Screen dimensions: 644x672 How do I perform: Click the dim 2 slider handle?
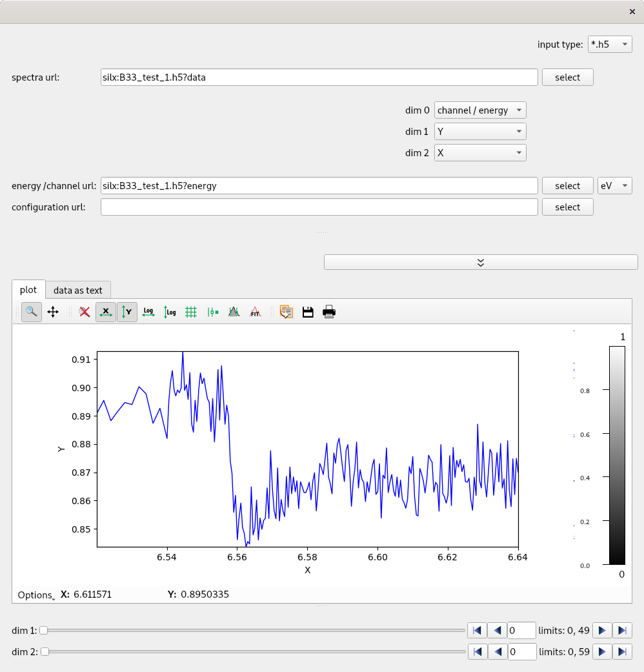[x=45, y=652]
